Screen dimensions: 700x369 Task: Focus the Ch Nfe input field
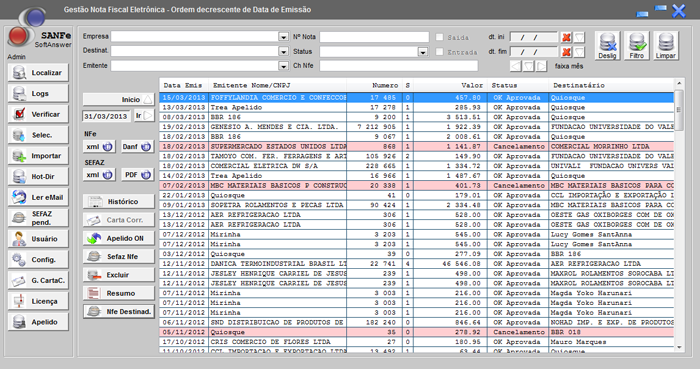click(399, 66)
